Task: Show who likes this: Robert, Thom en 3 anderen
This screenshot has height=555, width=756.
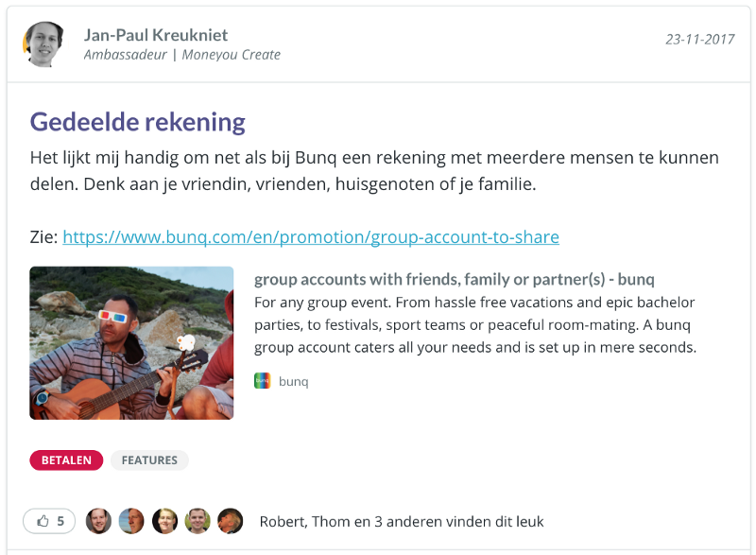Action: [x=402, y=521]
